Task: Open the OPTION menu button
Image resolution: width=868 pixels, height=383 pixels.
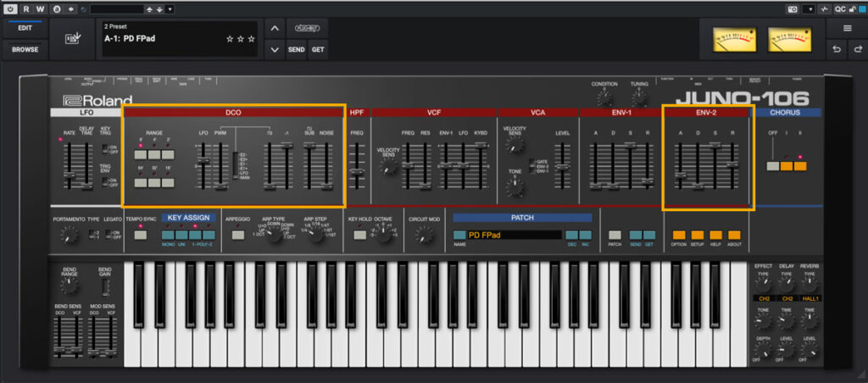Action: point(679,235)
